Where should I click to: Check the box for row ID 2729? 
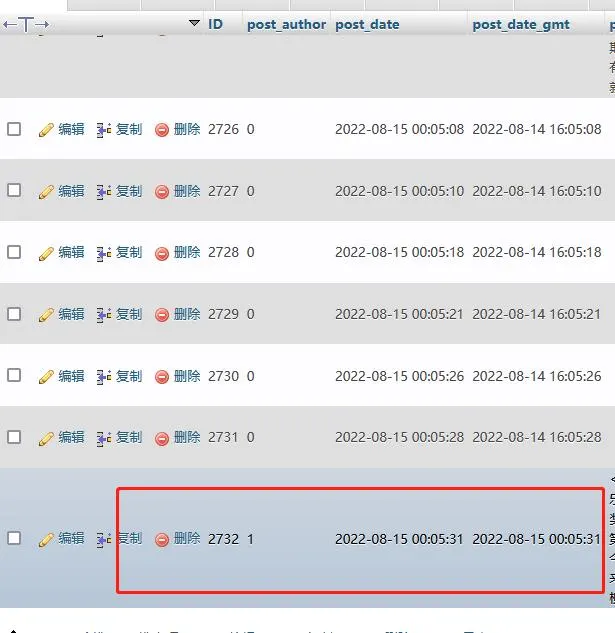coord(14,314)
